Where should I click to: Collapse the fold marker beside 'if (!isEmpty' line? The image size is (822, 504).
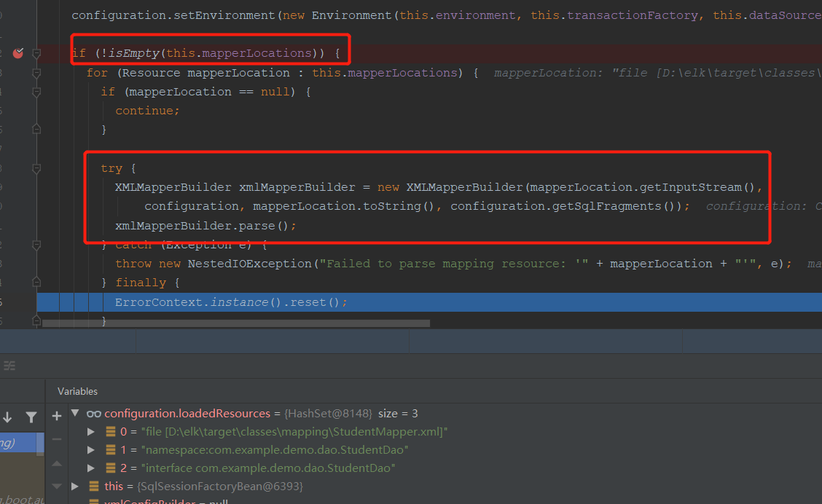[x=36, y=53]
